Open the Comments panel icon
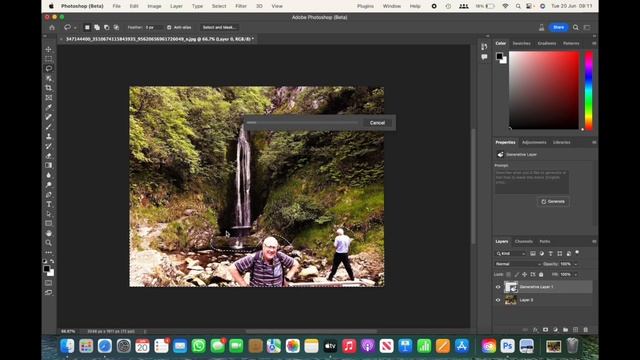Viewport: 640px width, 360px height. pos(484,57)
